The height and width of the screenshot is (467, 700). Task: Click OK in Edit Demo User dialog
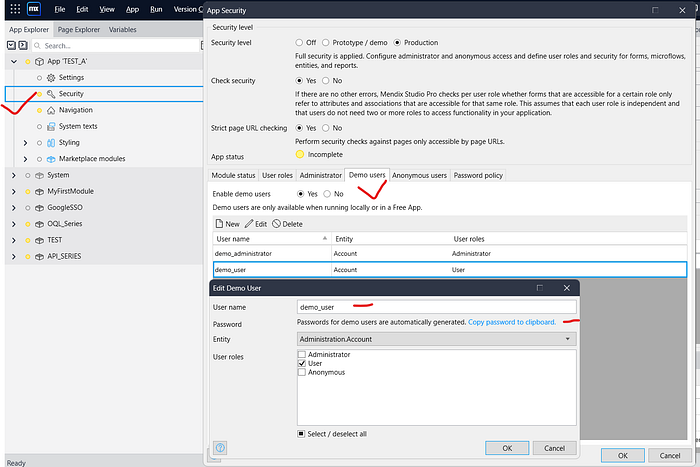[x=507, y=448]
